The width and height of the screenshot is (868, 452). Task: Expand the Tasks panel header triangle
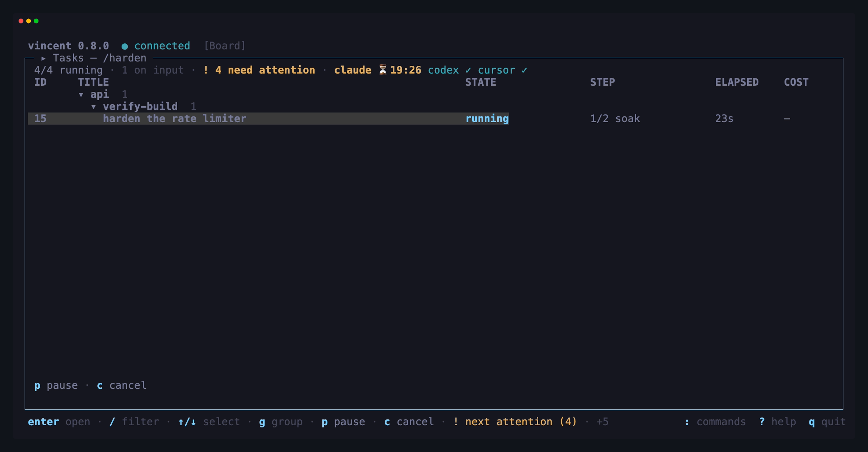pyautogui.click(x=43, y=58)
